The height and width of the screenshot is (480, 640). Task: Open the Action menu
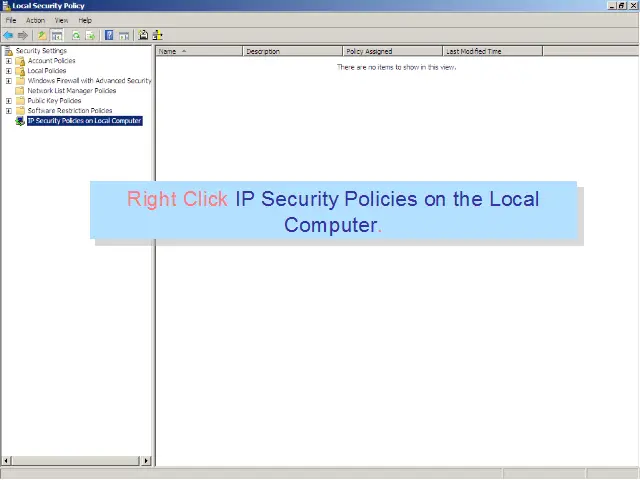[x=35, y=20]
